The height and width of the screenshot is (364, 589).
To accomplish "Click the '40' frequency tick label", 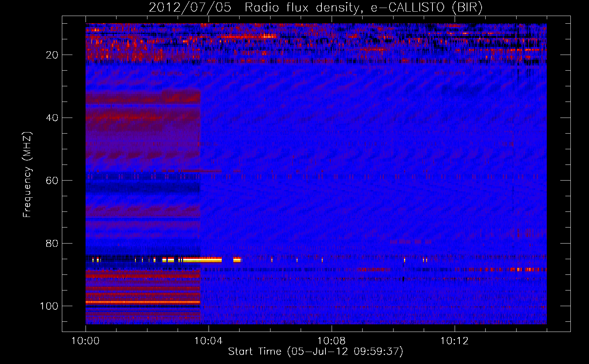I will [x=52, y=118].
